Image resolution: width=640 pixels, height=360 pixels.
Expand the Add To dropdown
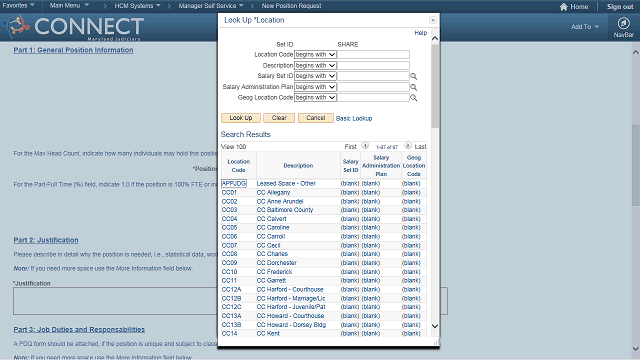(x=584, y=27)
